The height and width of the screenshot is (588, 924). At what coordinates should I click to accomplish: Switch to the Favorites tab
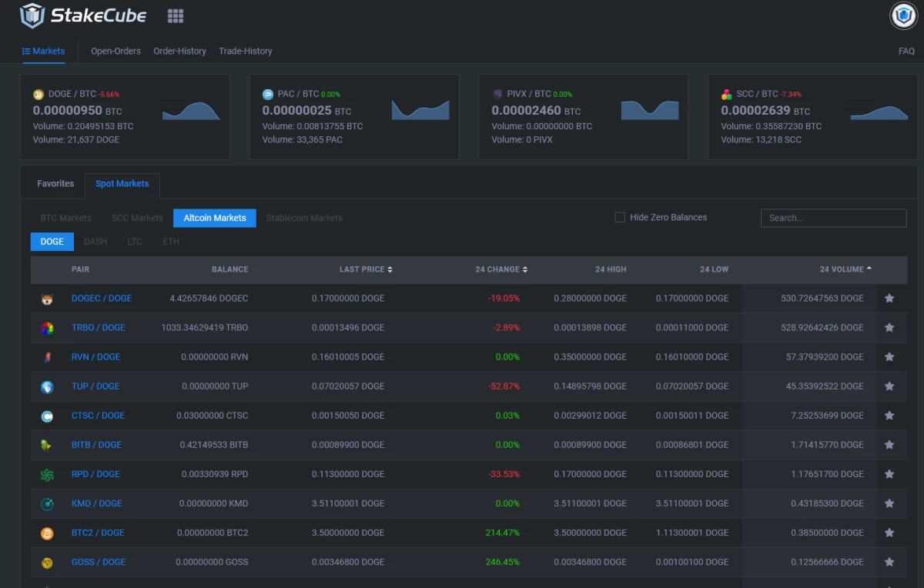click(x=55, y=184)
